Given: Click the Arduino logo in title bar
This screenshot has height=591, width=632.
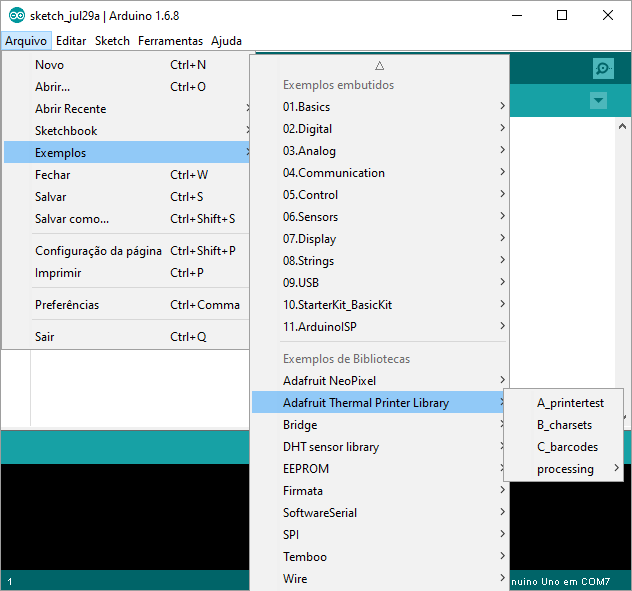Looking at the screenshot, I should 17,16.
